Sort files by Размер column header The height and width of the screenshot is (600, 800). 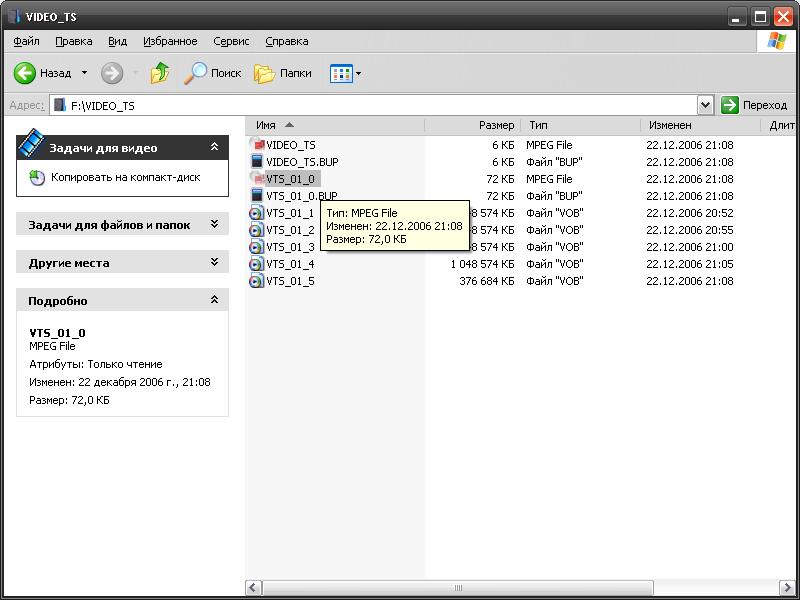pyautogui.click(x=496, y=125)
